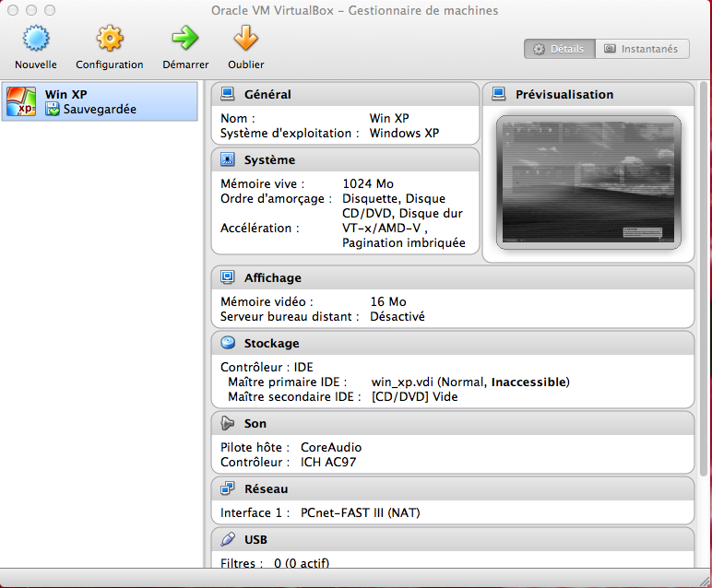
Task: Start the VM with Démarrer arrow
Action: click(x=185, y=38)
